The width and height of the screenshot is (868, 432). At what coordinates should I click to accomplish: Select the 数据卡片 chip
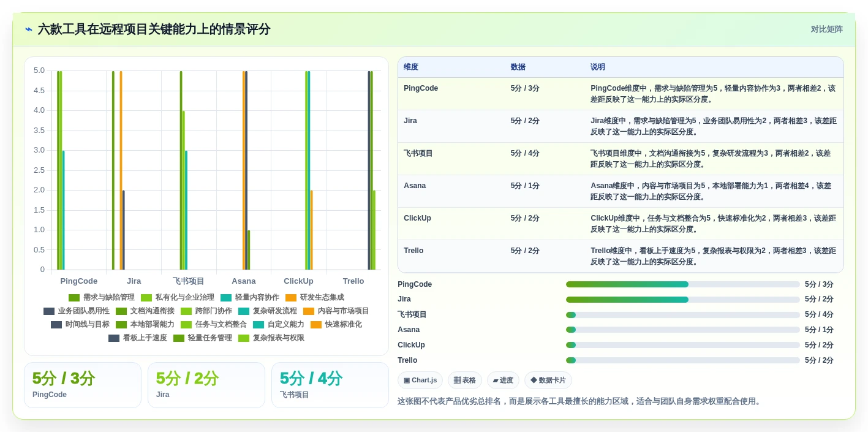pyautogui.click(x=548, y=380)
